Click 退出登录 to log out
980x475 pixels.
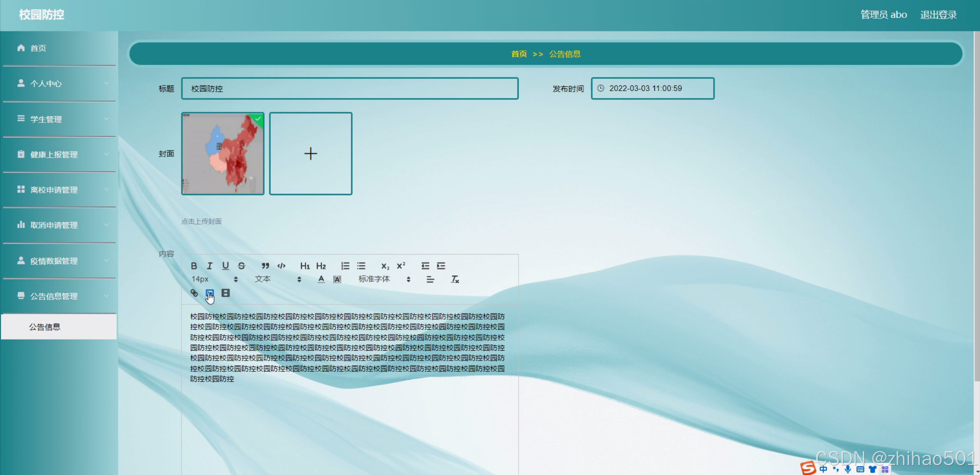click(x=938, y=15)
